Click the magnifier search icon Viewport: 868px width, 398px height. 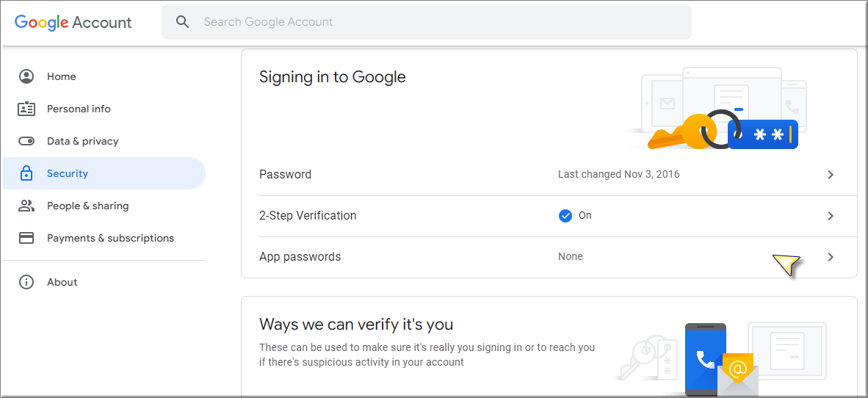coord(182,21)
